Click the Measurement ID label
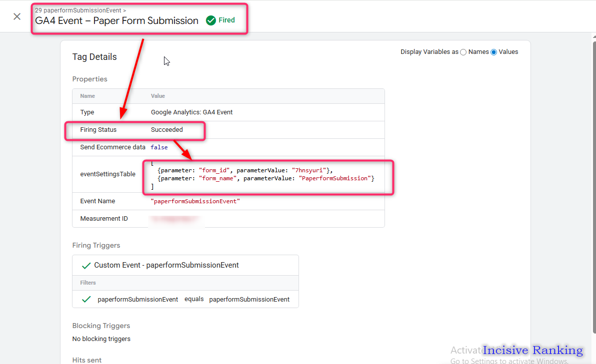 pyautogui.click(x=104, y=219)
